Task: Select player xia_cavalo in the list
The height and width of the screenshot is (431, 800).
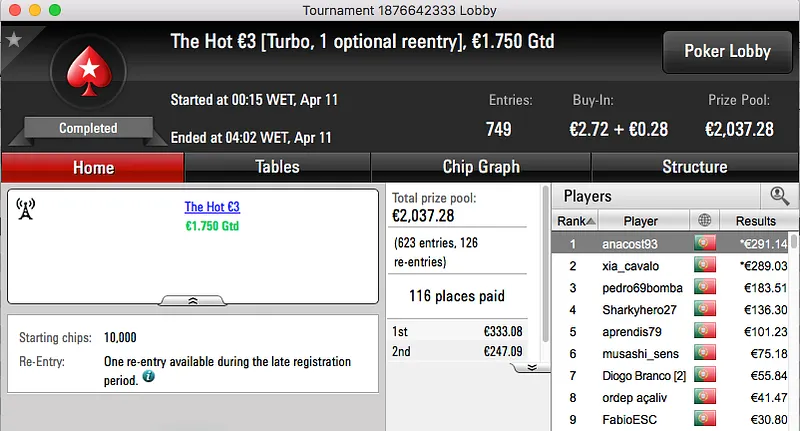Action: pyautogui.click(x=633, y=265)
